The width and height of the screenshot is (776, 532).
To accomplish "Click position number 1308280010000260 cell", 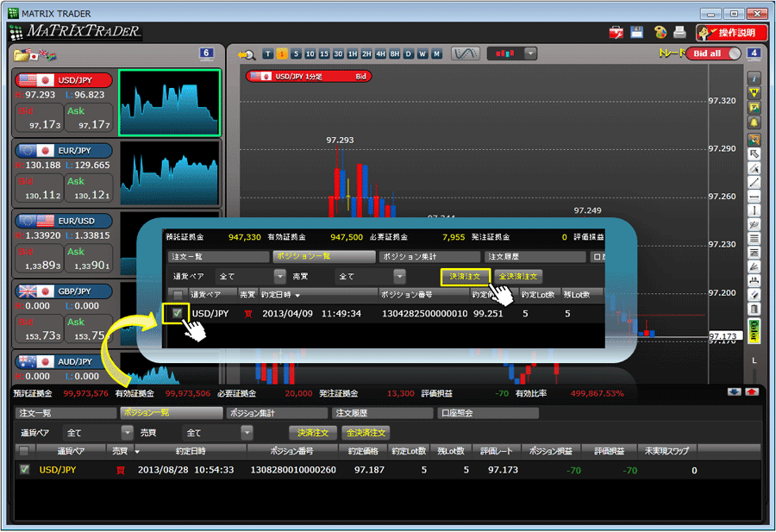I will (293, 470).
